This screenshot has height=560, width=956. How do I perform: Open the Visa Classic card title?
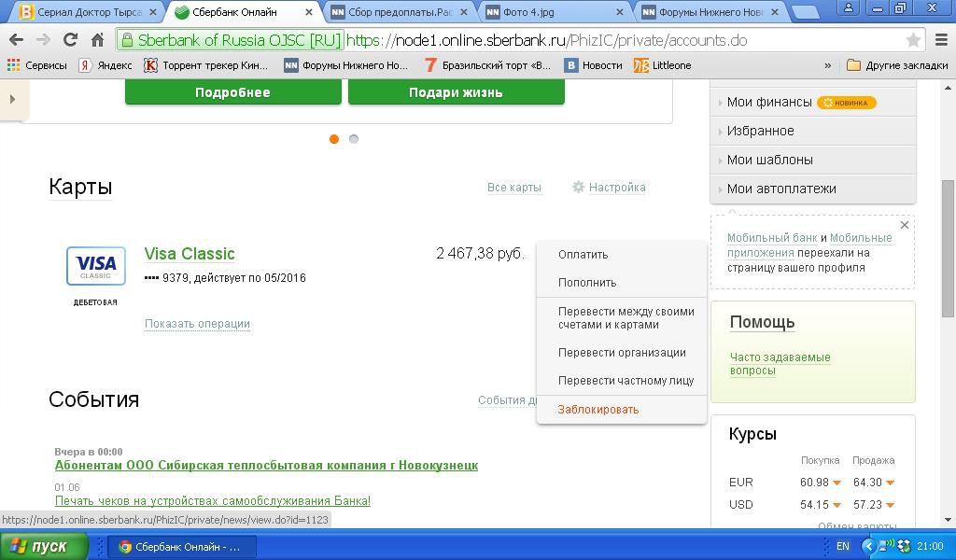point(190,254)
